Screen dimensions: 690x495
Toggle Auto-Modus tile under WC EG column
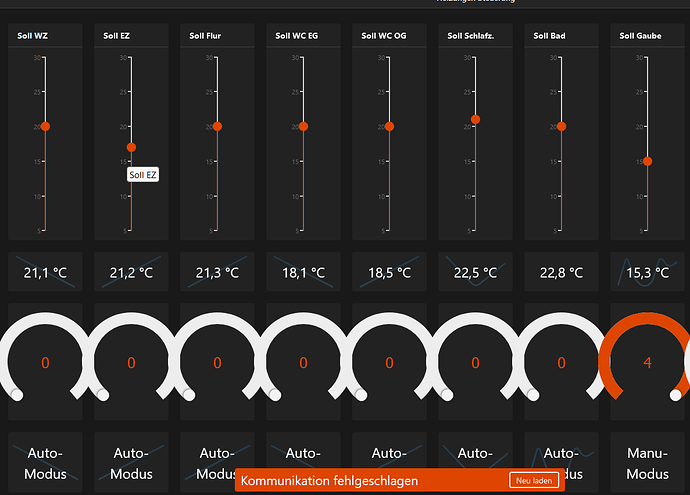[303, 451]
